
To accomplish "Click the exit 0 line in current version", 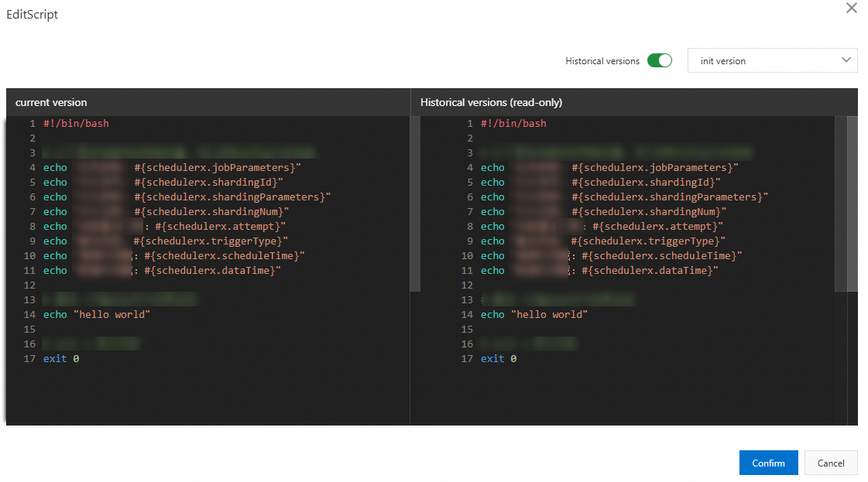I will pos(61,358).
